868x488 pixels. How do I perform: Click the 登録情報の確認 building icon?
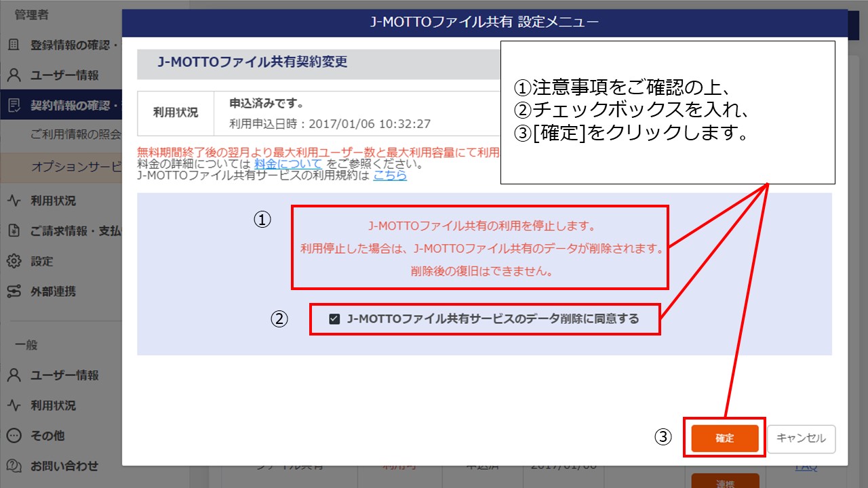(14, 45)
